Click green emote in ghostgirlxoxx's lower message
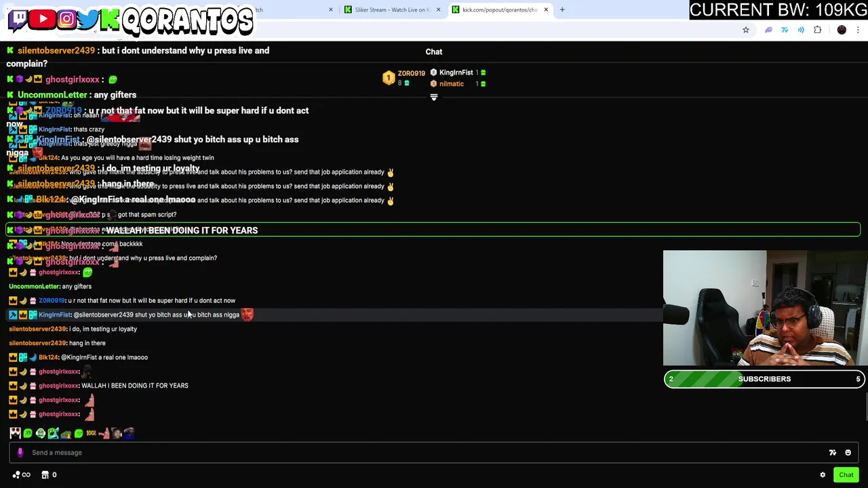The width and height of the screenshot is (868, 488). (x=87, y=272)
